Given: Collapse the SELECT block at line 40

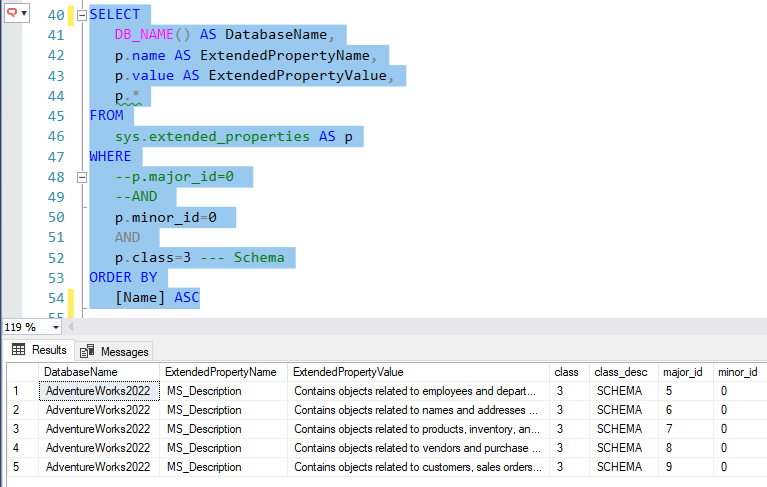Looking at the screenshot, I should tap(82, 15).
